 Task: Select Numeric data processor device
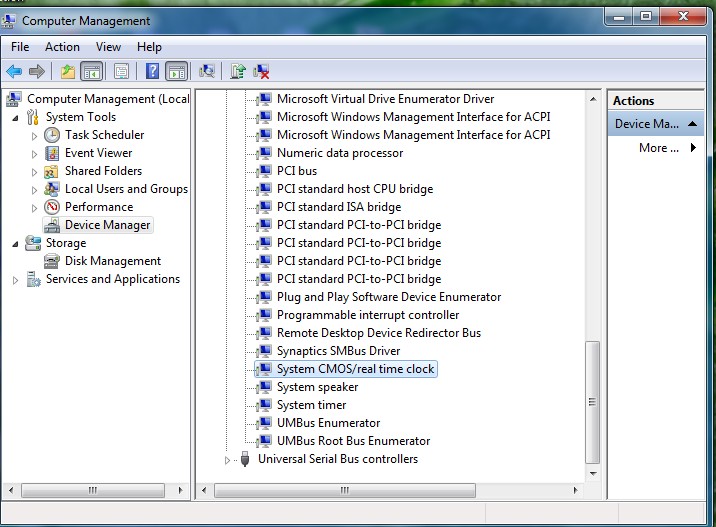click(x=340, y=153)
